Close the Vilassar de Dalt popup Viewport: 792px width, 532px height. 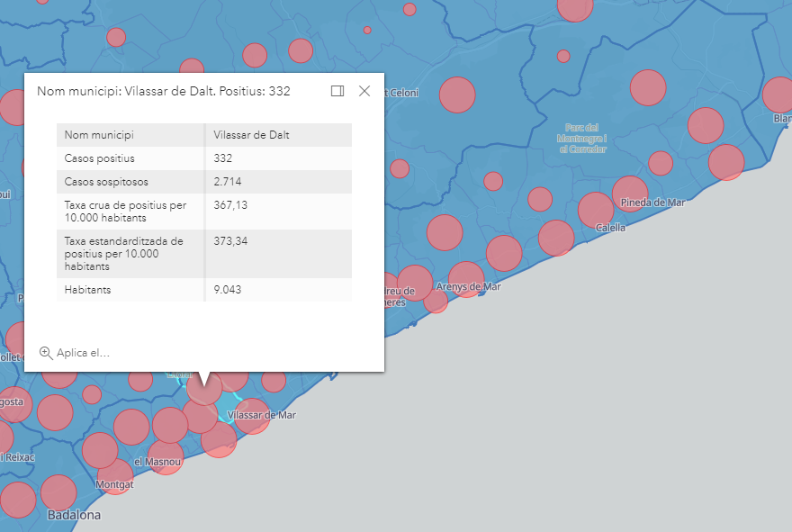coord(364,91)
